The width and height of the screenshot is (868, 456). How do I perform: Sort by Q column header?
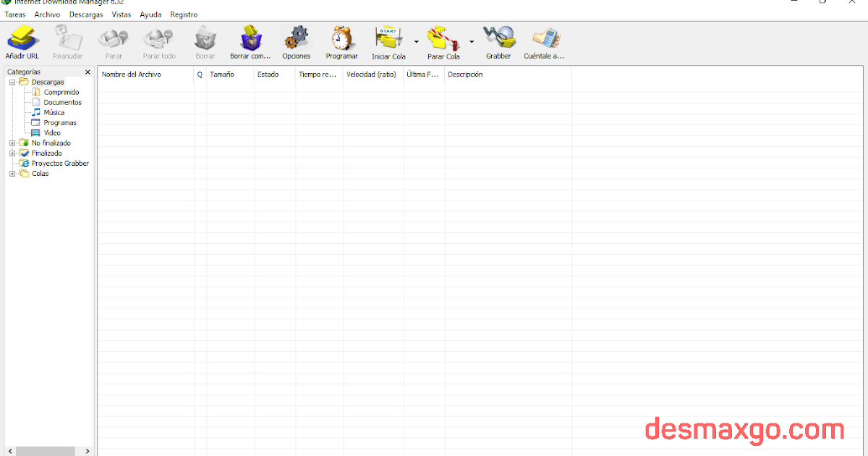tap(200, 75)
